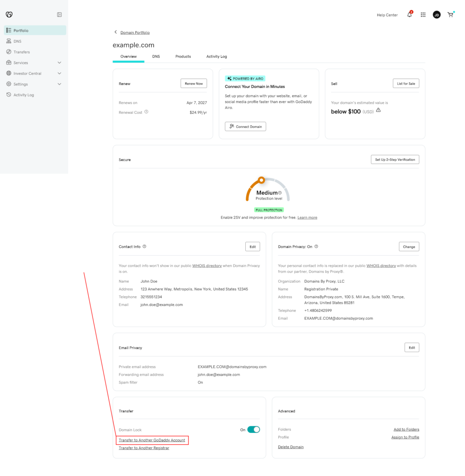Click the Portfolio sidebar icon
This screenshot has height=476, width=465.
pyautogui.click(x=8, y=30)
